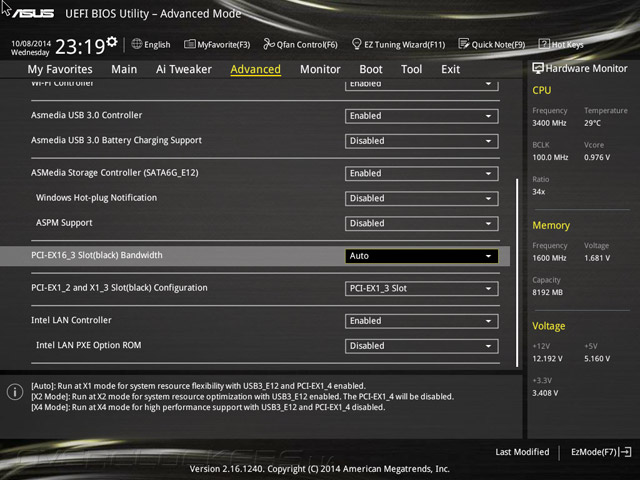Click the MyFavorite folder icon
The width and height of the screenshot is (640, 480).
pyautogui.click(x=190, y=44)
